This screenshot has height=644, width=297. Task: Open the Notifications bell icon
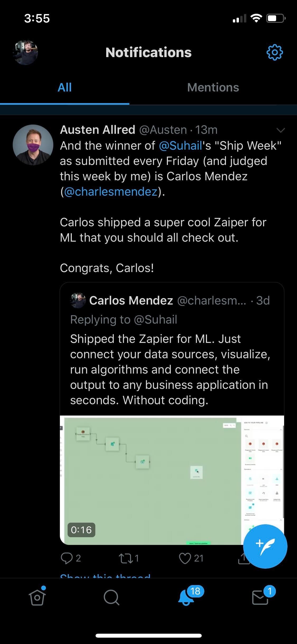pos(186,597)
